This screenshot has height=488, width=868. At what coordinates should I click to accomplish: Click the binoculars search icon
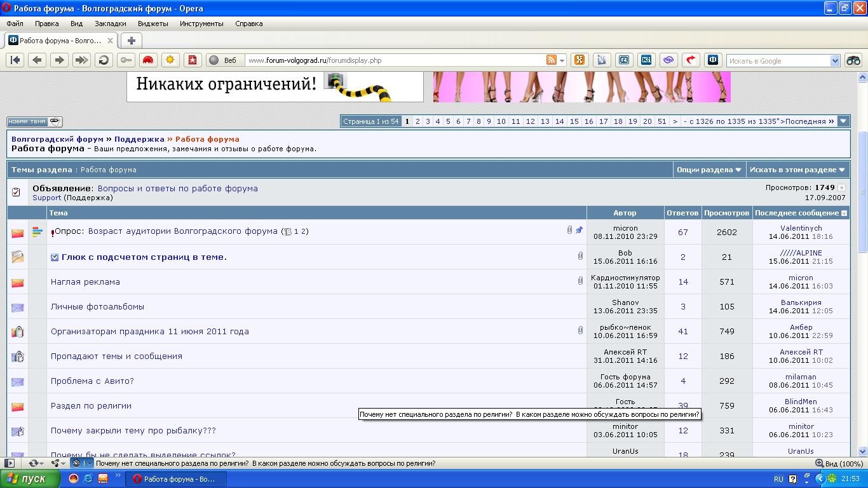[853, 60]
